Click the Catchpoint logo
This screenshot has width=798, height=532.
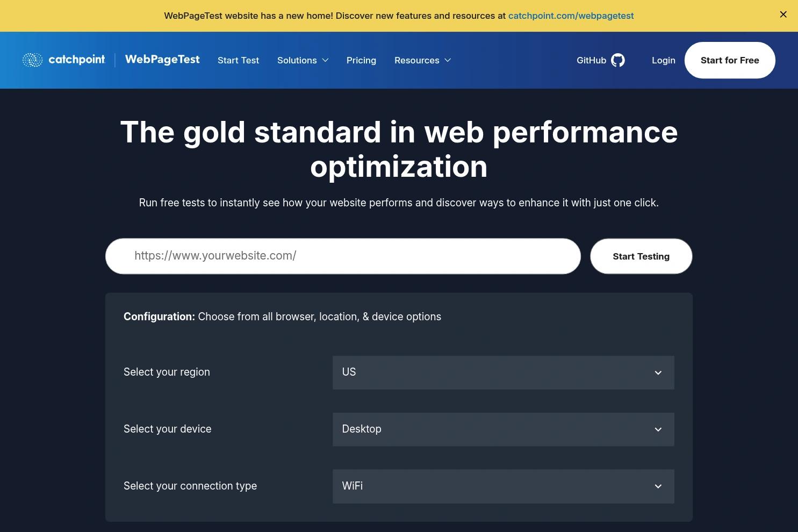click(63, 60)
